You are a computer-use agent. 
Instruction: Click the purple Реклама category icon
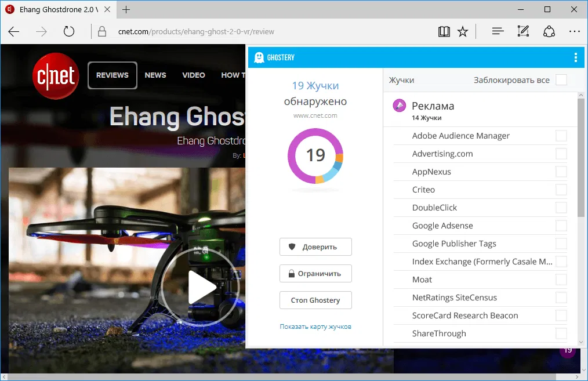point(398,106)
